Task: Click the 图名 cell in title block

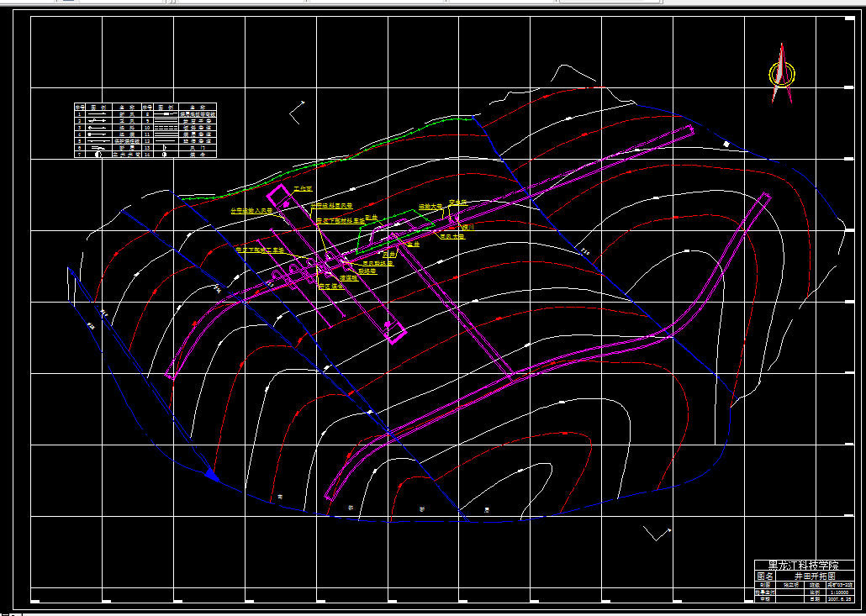Action: click(x=765, y=576)
